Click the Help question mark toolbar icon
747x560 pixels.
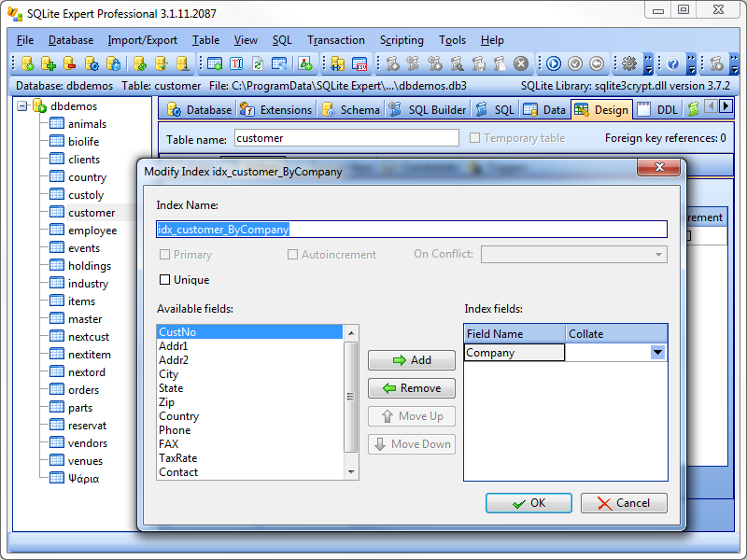672,63
